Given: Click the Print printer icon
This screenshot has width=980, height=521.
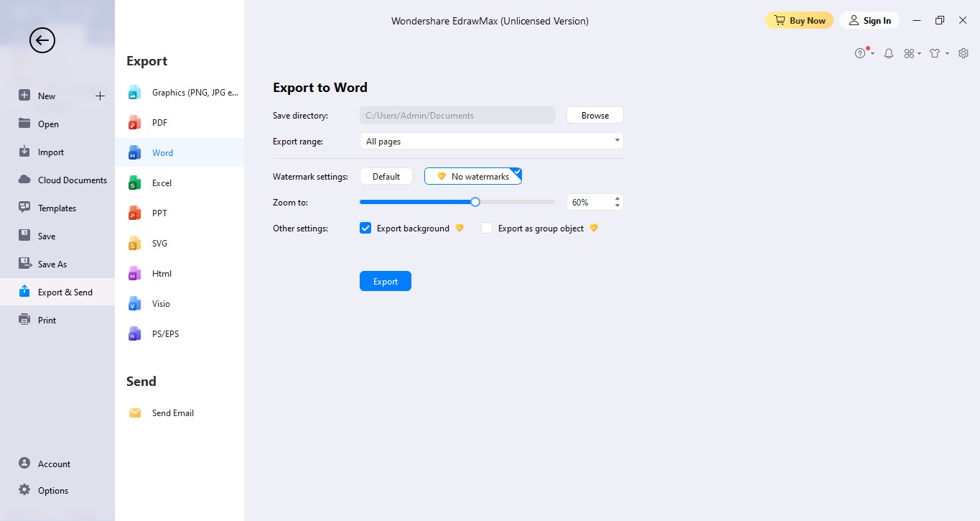Looking at the screenshot, I should coord(24,320).
